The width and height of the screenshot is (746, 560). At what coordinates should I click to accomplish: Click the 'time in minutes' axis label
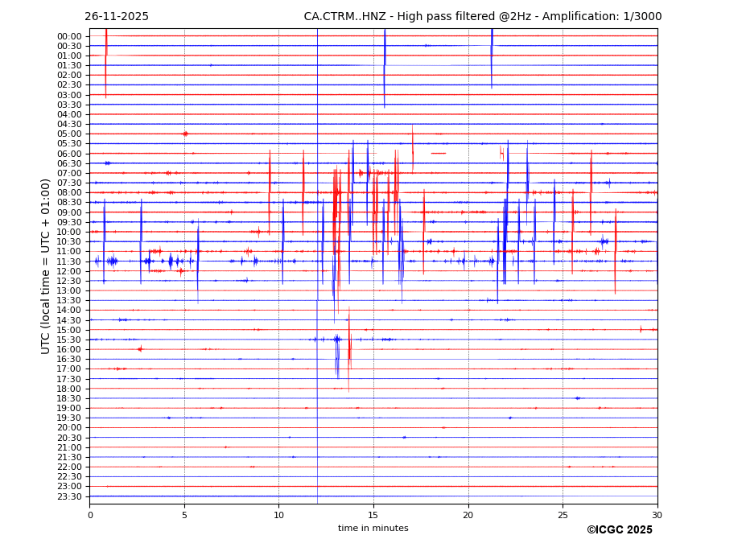pyautogui.click(x=373, y=529)
